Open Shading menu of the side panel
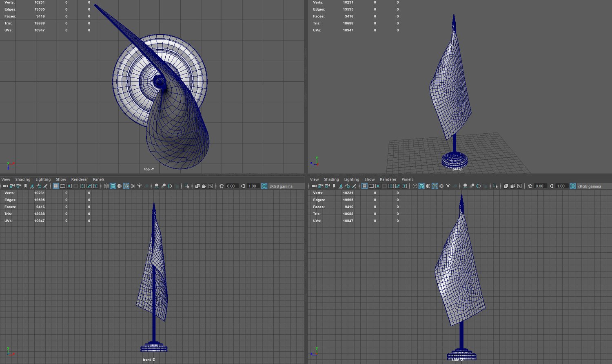Viewport: 612px width, 364px height. (331, 179)
